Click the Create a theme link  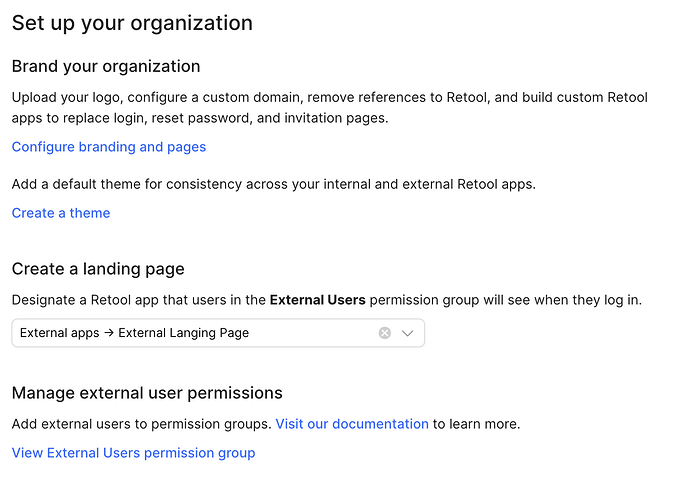click(61, 213)
